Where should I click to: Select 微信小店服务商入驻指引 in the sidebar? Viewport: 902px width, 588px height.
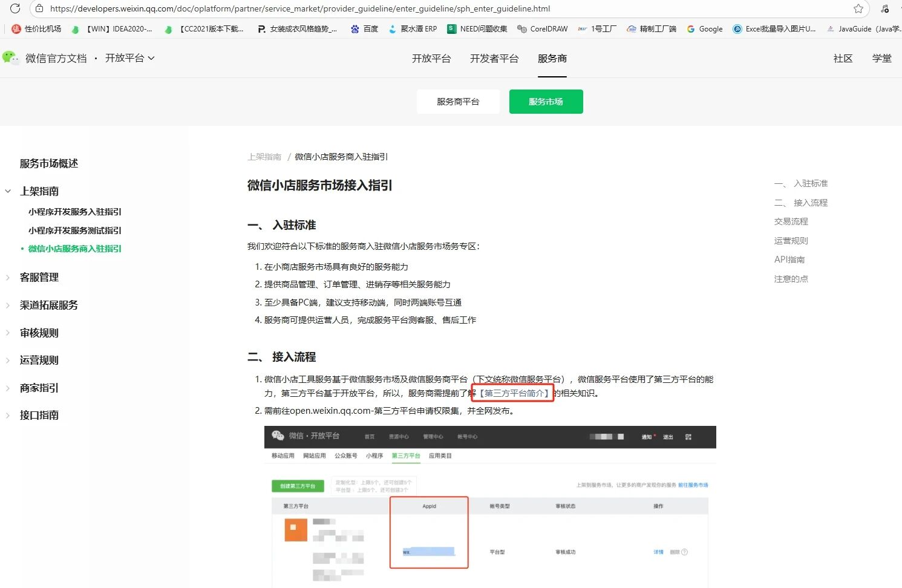(x=75, y=249)
